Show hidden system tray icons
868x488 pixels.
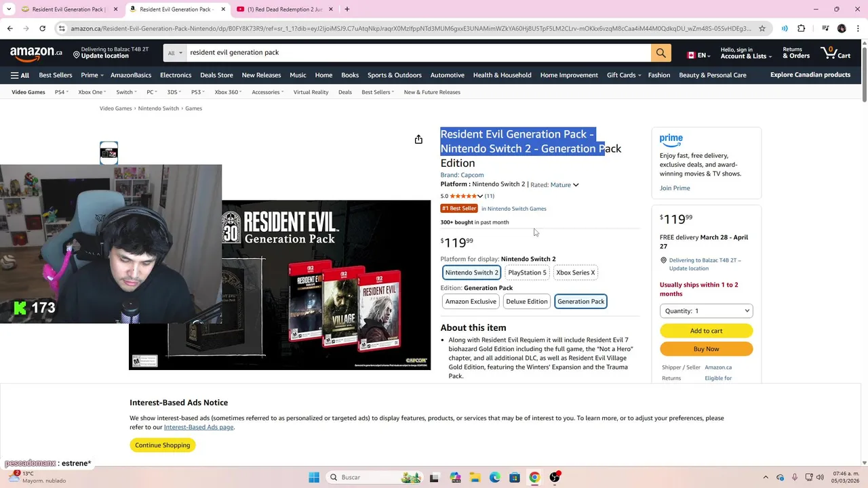tap(766, 477)
